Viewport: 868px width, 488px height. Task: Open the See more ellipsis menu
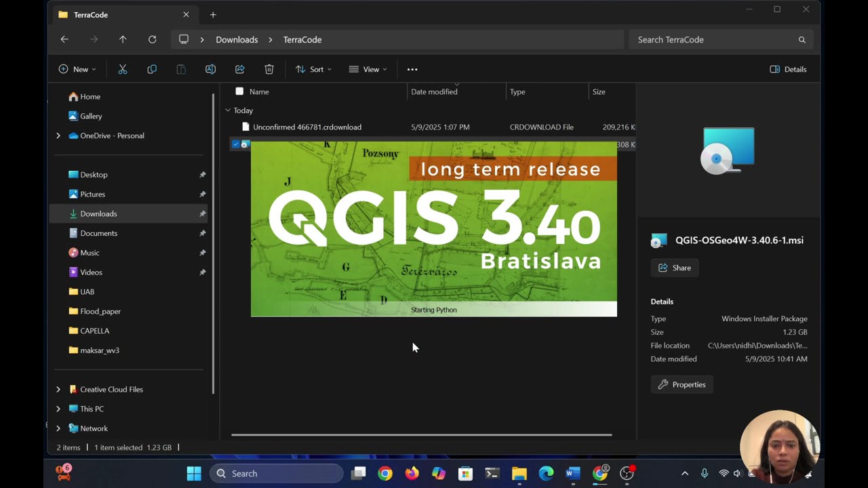pos(412,69)
